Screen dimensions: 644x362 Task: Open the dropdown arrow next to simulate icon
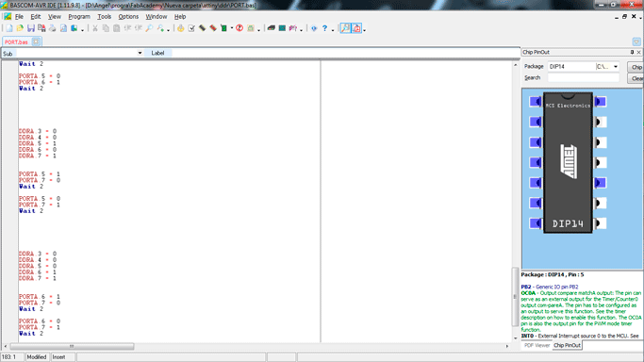232,28
